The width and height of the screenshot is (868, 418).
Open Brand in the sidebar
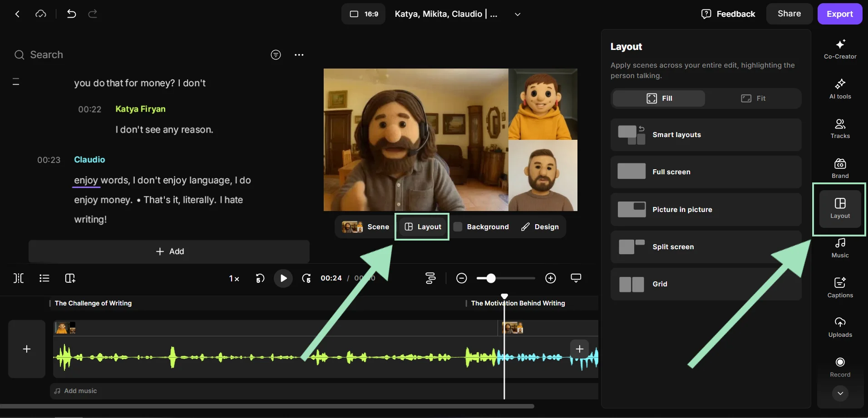pyautogui.click(x=840, y=168)
